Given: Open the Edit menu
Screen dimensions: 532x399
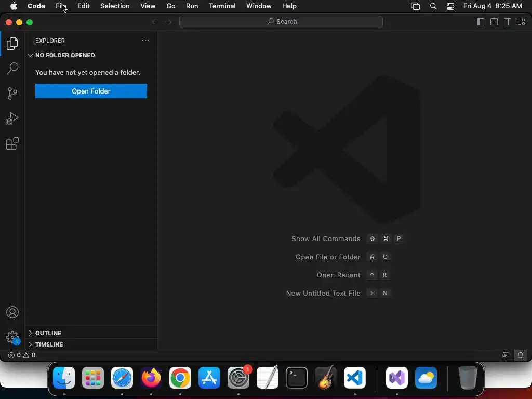Looking at the screenshot, I should pyautogui.click(x=84, y=6).
